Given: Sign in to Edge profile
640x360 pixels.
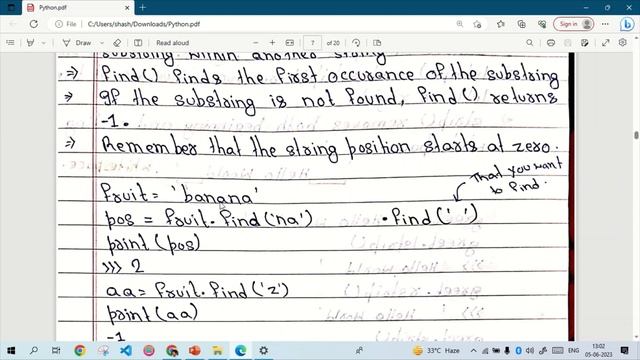Looking at the screenshot, I should (x=573, y=24).
